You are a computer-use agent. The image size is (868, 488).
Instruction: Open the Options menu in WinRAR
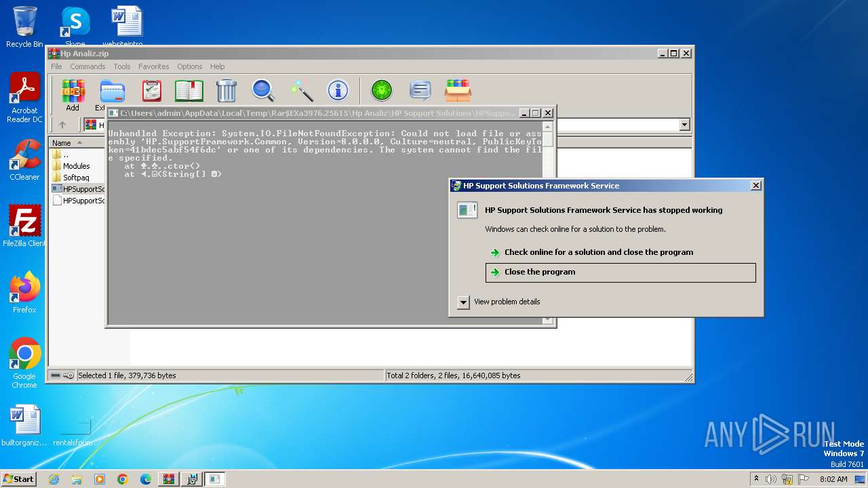[x=190, y=66]
